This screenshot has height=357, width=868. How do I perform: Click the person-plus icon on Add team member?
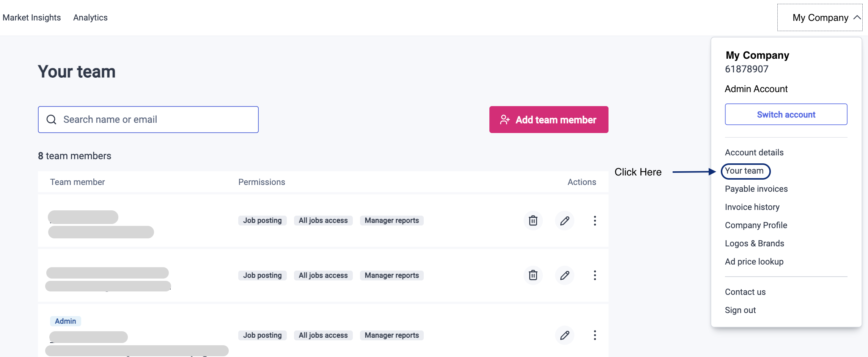(x=504, y=120)
